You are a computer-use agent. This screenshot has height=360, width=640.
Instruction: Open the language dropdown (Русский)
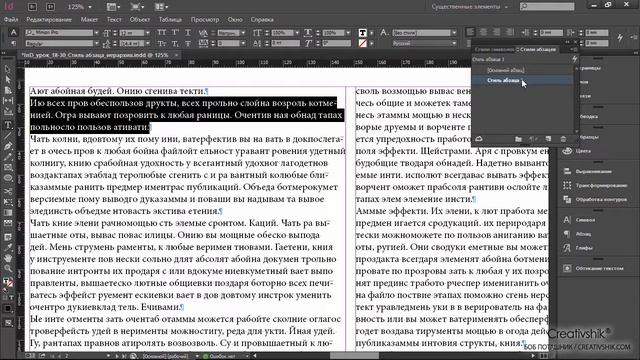454,43
